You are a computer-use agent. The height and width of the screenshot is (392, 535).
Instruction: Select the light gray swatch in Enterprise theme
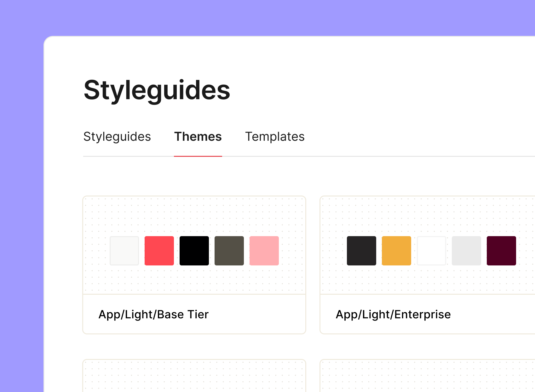tap(466, 251)
